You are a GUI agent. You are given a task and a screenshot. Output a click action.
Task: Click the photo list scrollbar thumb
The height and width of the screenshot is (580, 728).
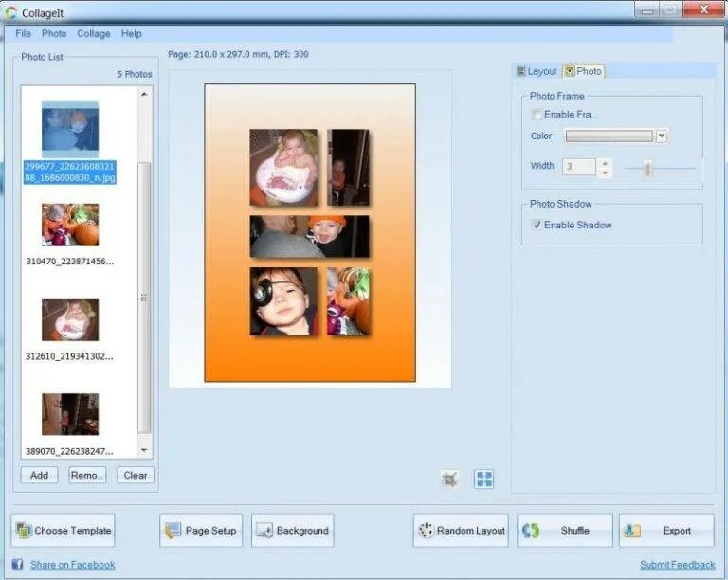click(144, 297)
